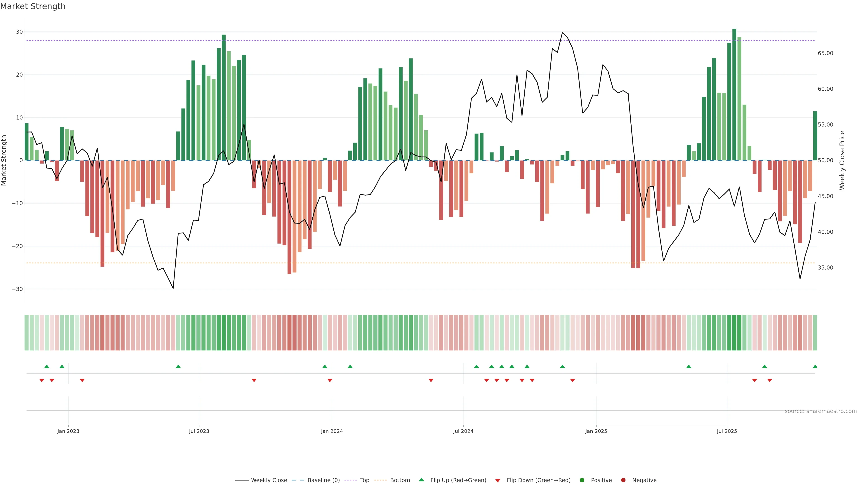Click the Flip Down red triangle legend icon

pyautogui.click(x=498, y=481)
